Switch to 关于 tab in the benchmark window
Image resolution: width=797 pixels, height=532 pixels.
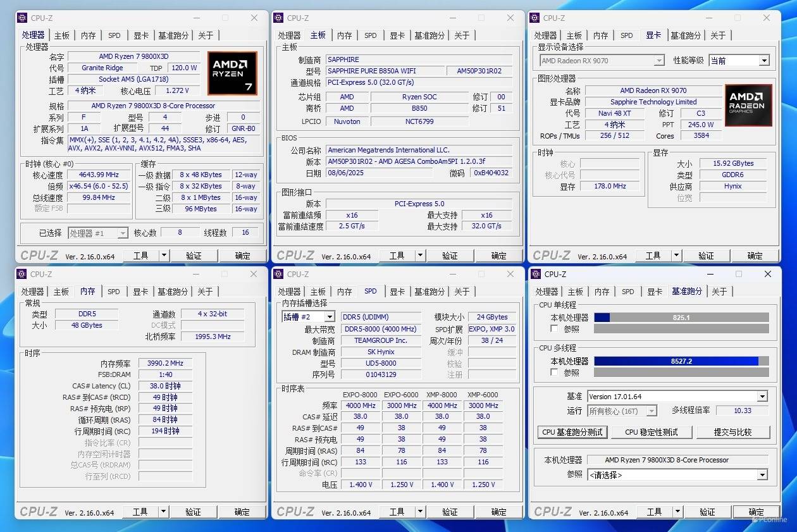(x=719, y=292)
